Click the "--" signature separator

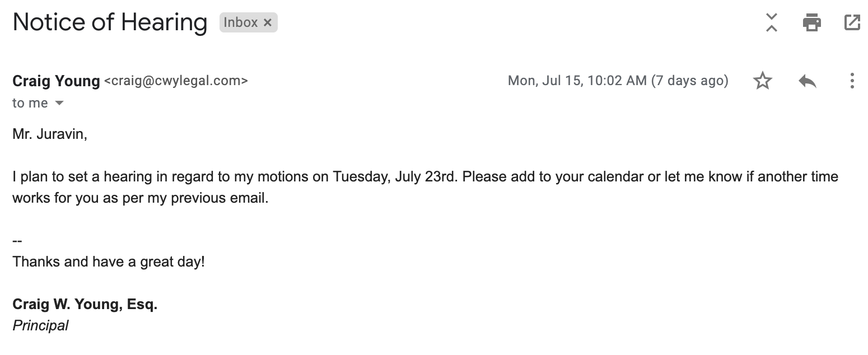tap(17, 241)
